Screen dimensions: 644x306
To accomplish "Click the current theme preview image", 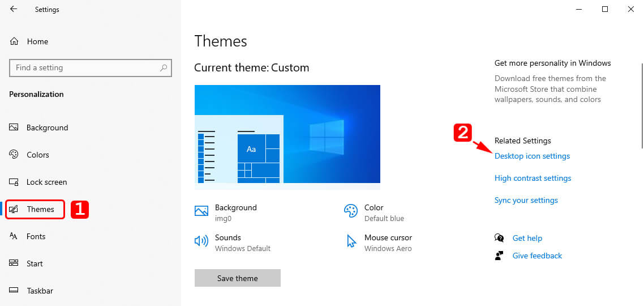I will pos(287,134).
